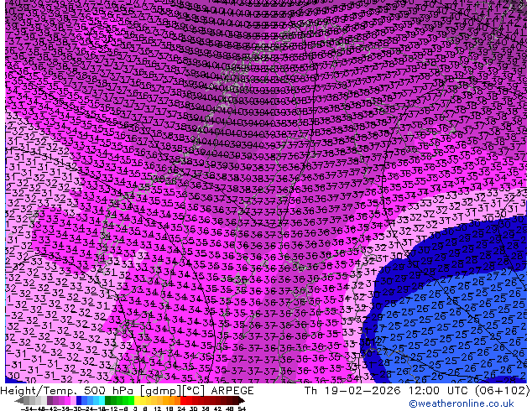Screen dimensions: 532x411
Task: Pick the light gray swatch in the legend
Action: click(x=44, y=401)
